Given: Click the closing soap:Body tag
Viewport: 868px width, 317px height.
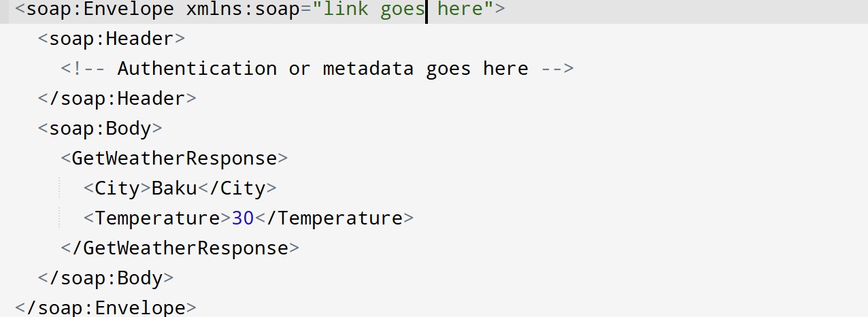Looking at the screenshot, I should click(105, 278).
